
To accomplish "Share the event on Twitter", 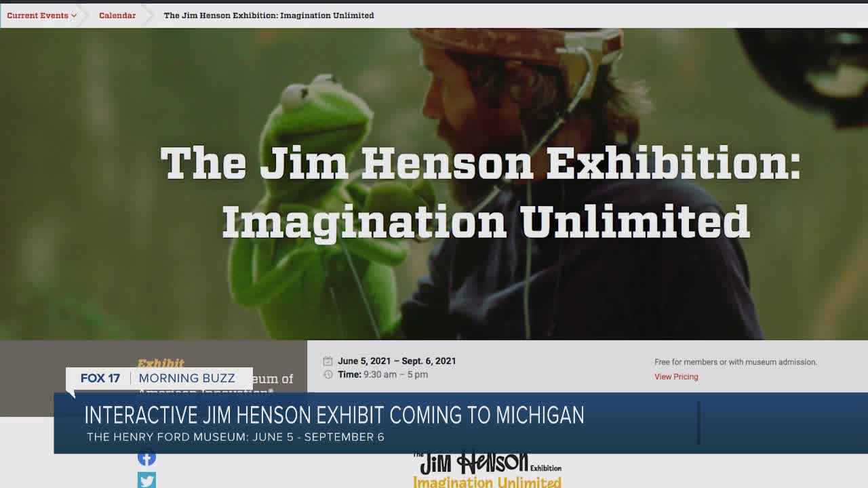I will (x=146, y=480).
